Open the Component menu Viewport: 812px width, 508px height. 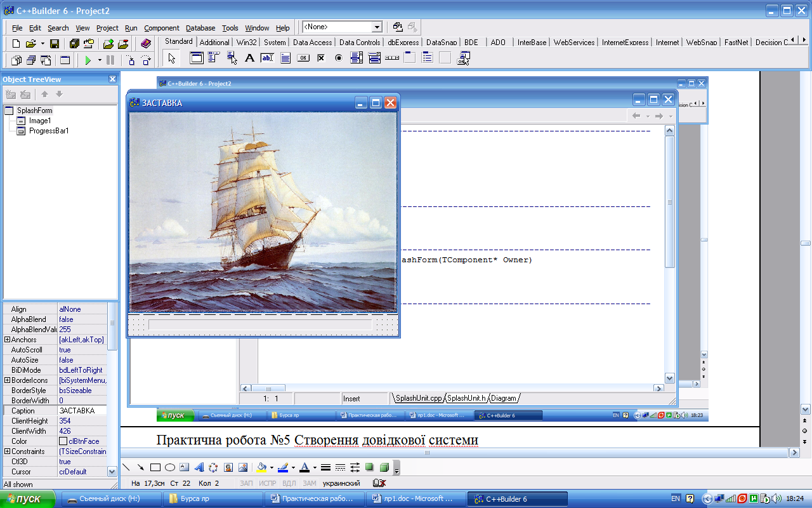[x=162, y=28]
